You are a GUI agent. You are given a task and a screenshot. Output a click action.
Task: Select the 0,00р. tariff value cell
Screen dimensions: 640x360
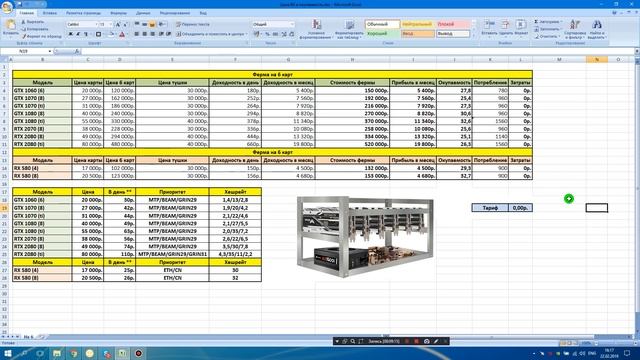coord(520,208)
